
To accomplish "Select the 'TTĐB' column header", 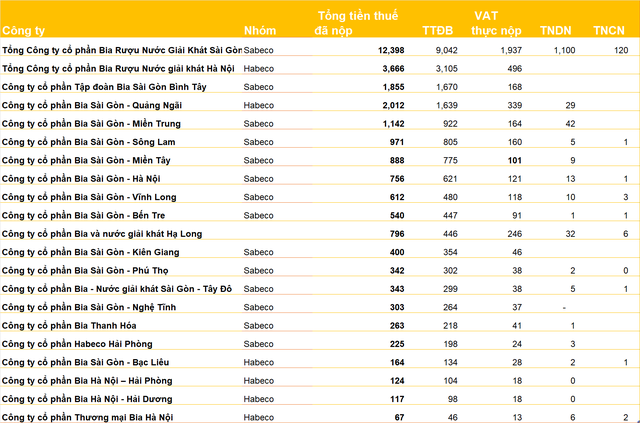I will coord(438,31).
